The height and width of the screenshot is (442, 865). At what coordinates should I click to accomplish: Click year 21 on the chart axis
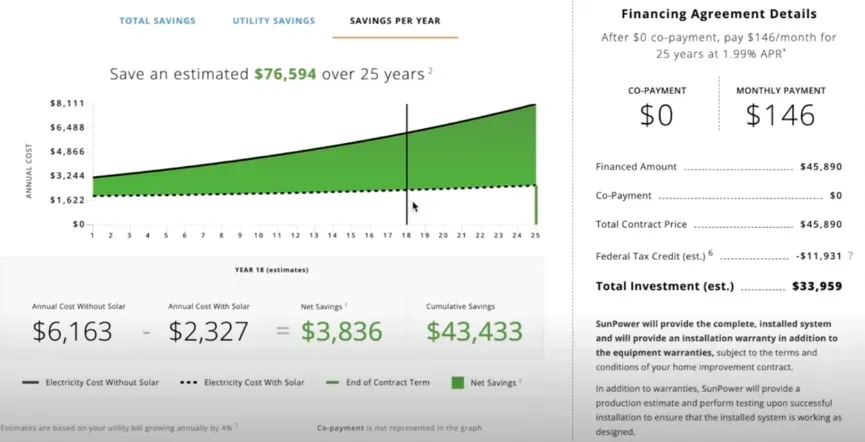tap(462, 236)
